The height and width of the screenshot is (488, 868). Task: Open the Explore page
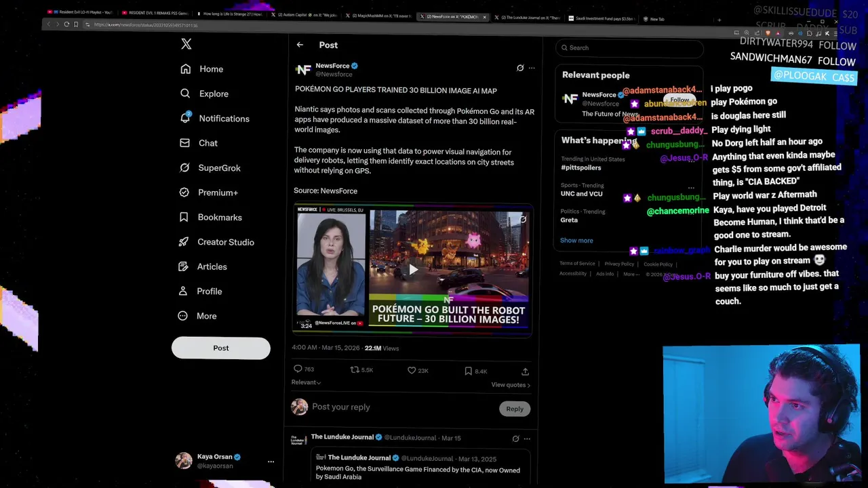click(x=204, y=94)
